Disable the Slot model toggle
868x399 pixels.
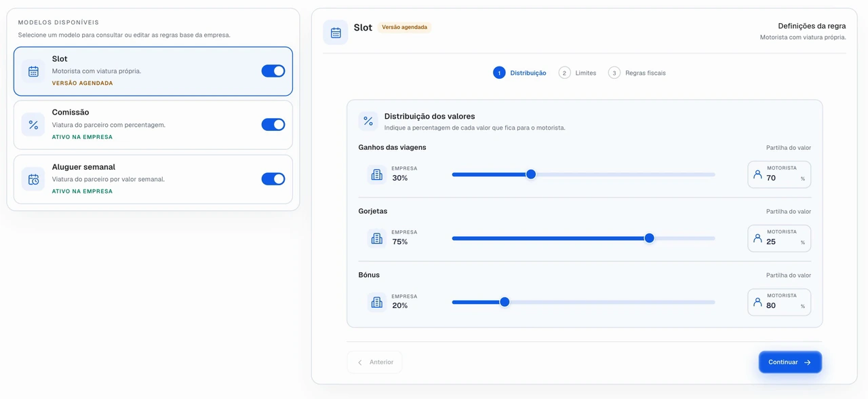point(273,71)
